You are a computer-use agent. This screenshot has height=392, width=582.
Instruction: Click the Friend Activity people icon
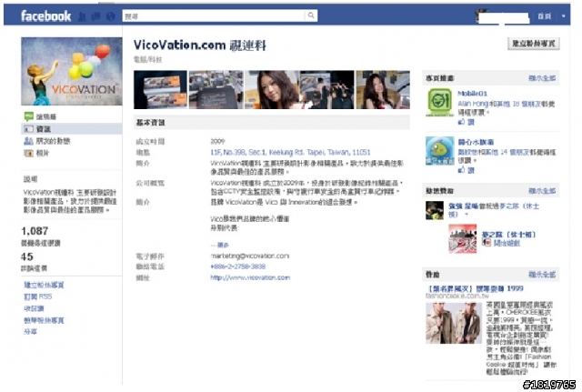28,141
